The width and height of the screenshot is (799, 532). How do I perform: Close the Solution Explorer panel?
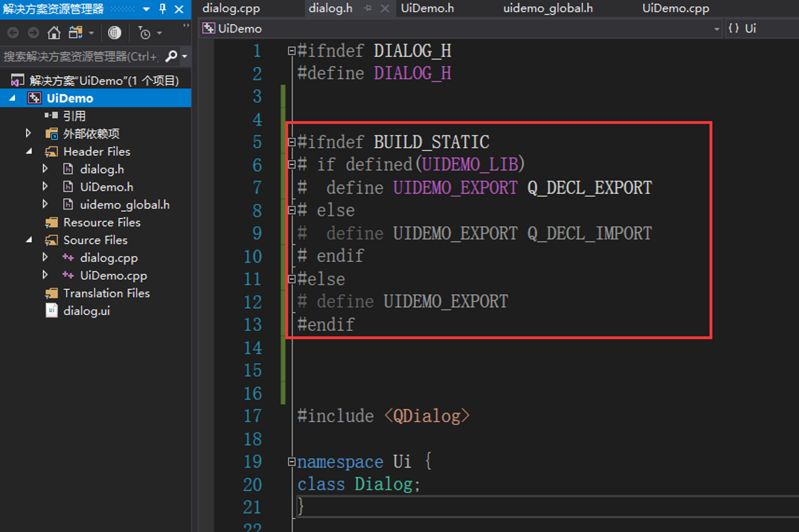tap(179, 9)
